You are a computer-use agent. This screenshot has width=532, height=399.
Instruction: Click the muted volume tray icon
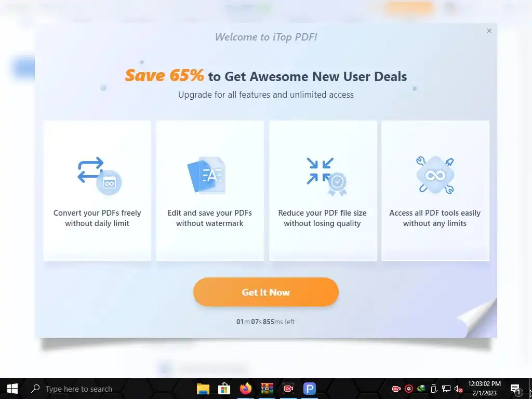tap(458, 389)
